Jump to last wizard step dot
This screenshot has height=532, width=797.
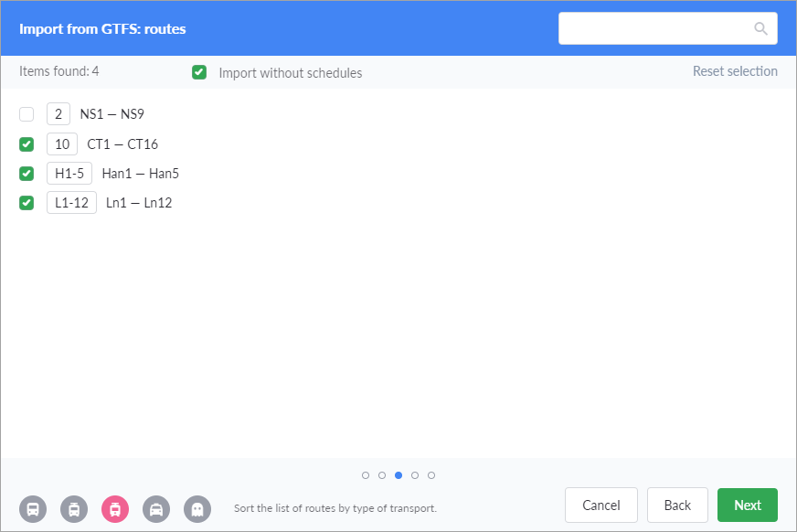431,475
